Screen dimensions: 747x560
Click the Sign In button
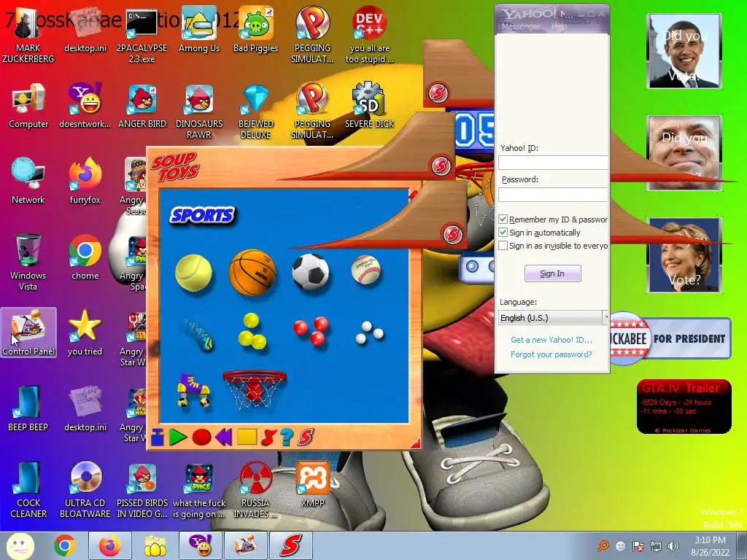553,273
